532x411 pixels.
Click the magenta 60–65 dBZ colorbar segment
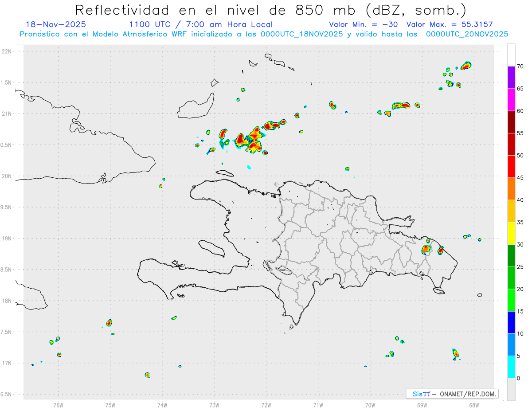[511, 100]
